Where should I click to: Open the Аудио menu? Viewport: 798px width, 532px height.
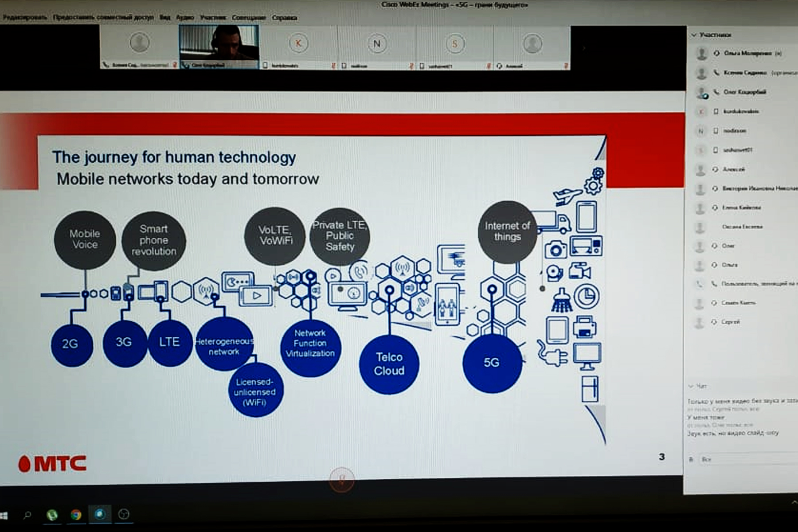[185, 18]
